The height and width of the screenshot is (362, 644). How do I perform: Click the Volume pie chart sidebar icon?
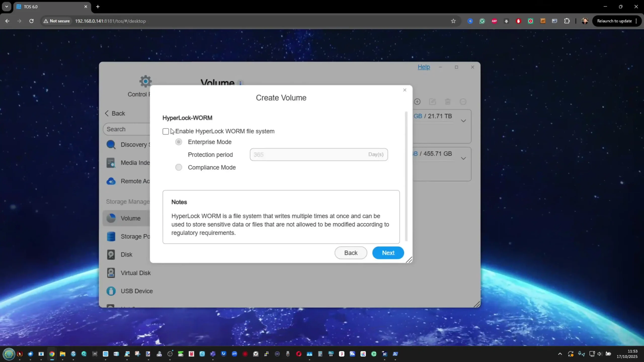pyautogui.click(x=111, y=218)
